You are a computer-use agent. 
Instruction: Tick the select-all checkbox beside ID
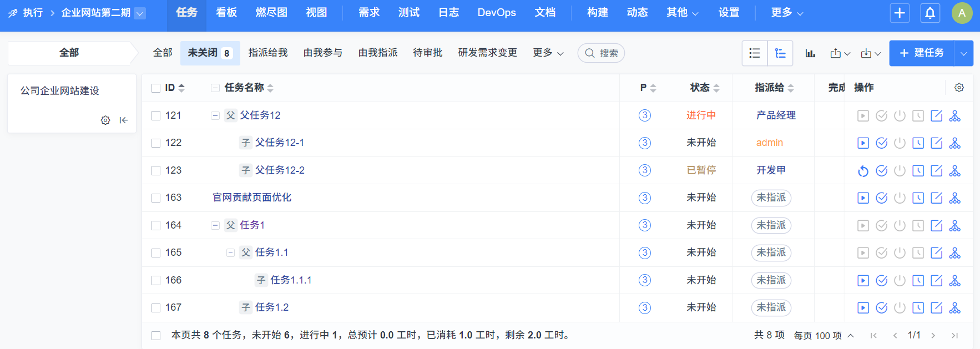pos(156,88)
